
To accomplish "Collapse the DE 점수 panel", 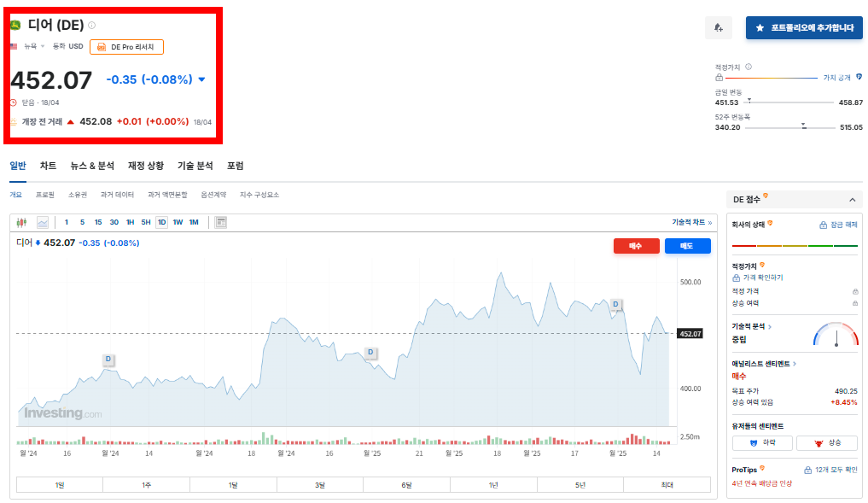I will point(852,200).
